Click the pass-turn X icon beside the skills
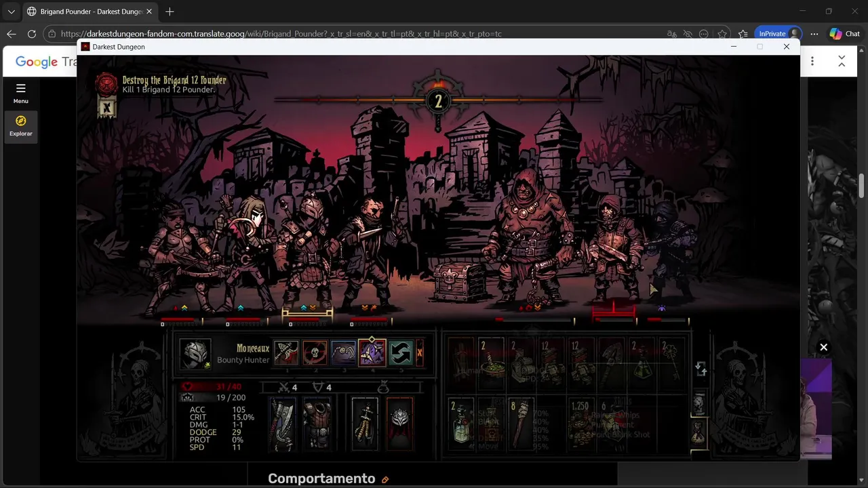868x488 pixels. point(420,353)
